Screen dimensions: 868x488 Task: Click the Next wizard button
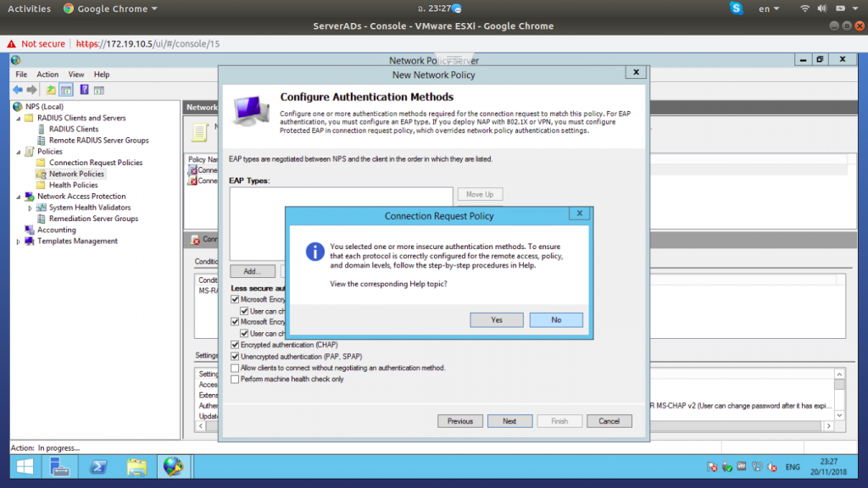[x=509, y=421]
